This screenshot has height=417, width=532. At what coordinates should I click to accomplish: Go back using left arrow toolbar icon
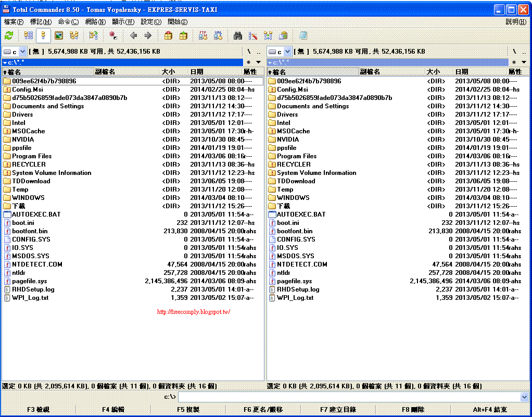[133, 35]
